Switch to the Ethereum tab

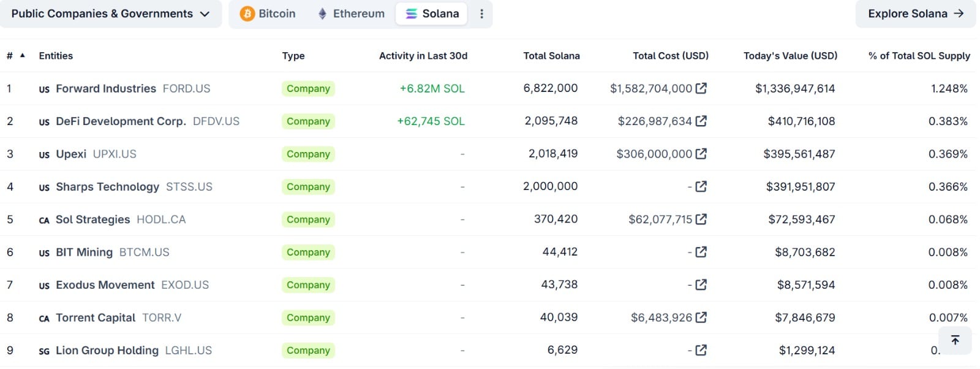point(352,13)
